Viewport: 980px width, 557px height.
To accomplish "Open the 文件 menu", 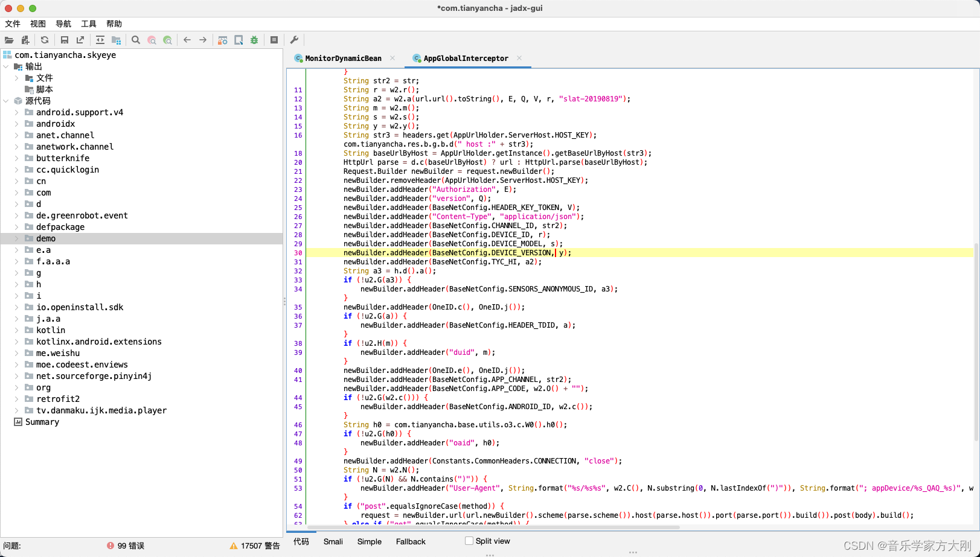I will [13, 24].
